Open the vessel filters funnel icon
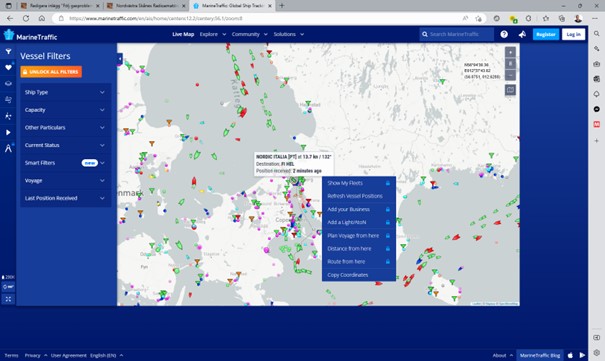Viewport: 605px width, 361px height. pyautogui.click(x=8, y=51)
